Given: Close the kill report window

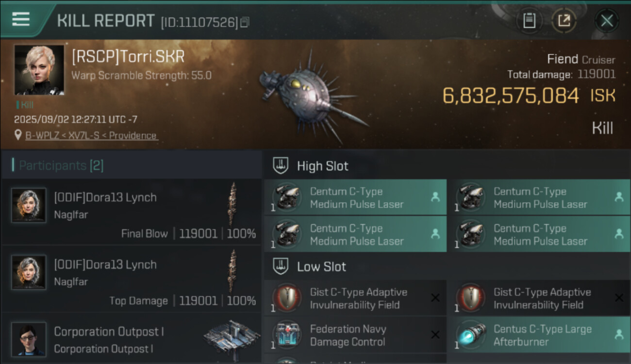Looking at the screenshot, I should pos(607,20).
